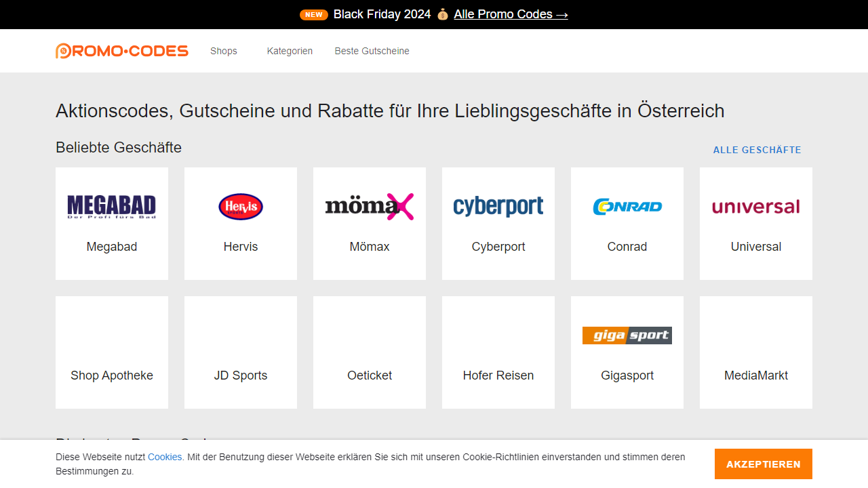Screen dimensions: 868x488
Task: Click the Gigasport logo
Action: (627, 335)
